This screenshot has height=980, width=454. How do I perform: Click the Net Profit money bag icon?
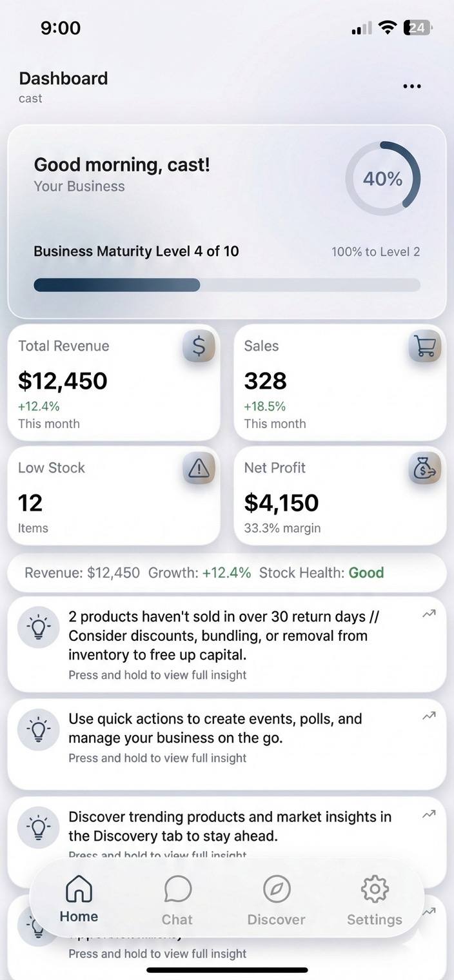424,469
